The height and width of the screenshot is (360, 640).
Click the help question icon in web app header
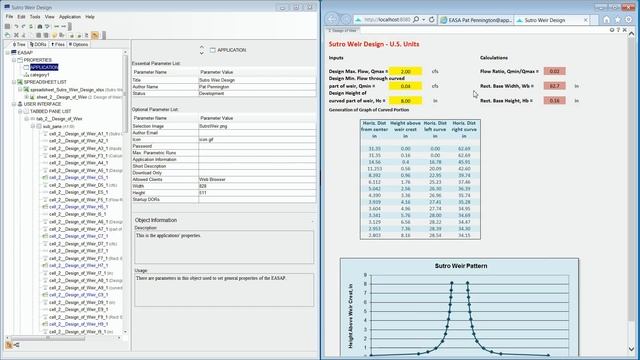618,30
